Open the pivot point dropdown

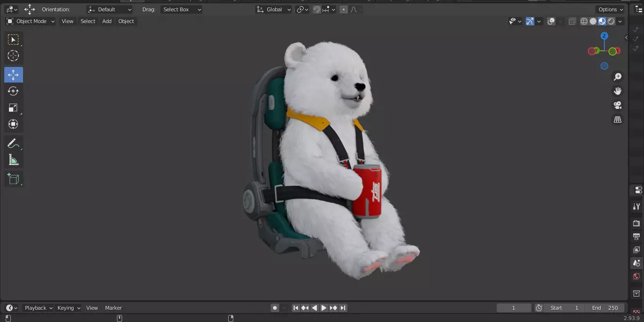(302, 9)
